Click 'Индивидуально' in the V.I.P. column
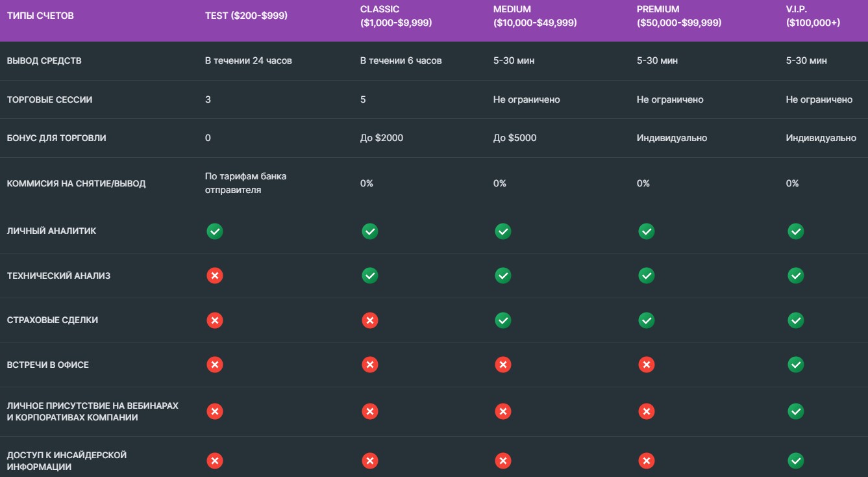Image resolution: width=868 pixels, height=477 pixels. [x=821, y=138]
